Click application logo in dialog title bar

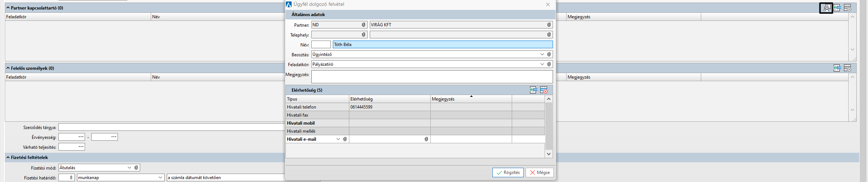pyautogui.click(x=289, y=4)
